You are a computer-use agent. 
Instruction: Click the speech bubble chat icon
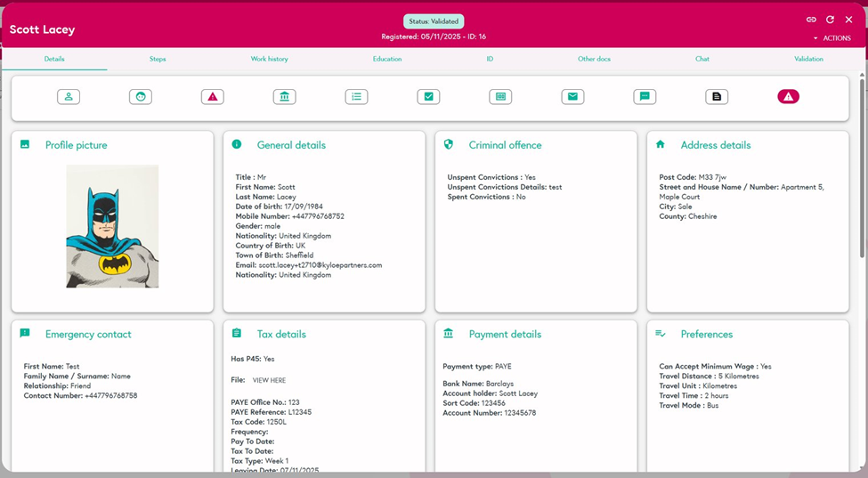point(645,97)
